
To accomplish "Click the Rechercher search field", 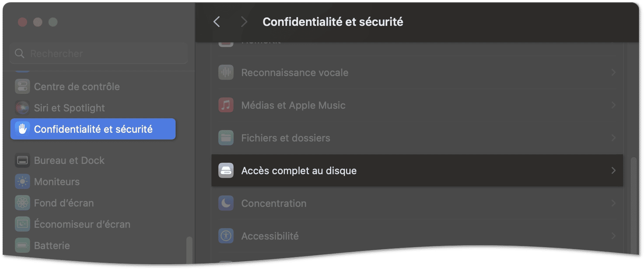I will 99,53.
